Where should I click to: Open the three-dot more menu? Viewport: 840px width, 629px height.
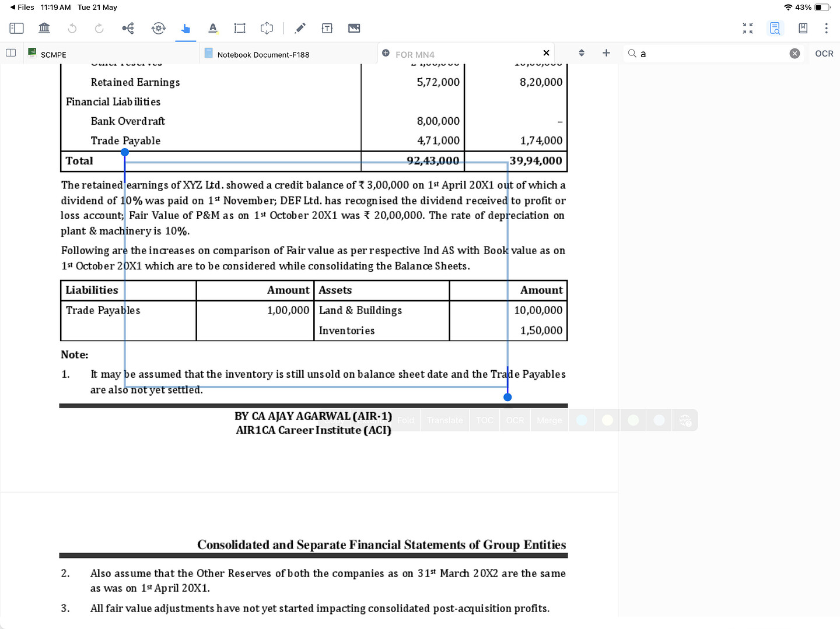tap(826, 28)
